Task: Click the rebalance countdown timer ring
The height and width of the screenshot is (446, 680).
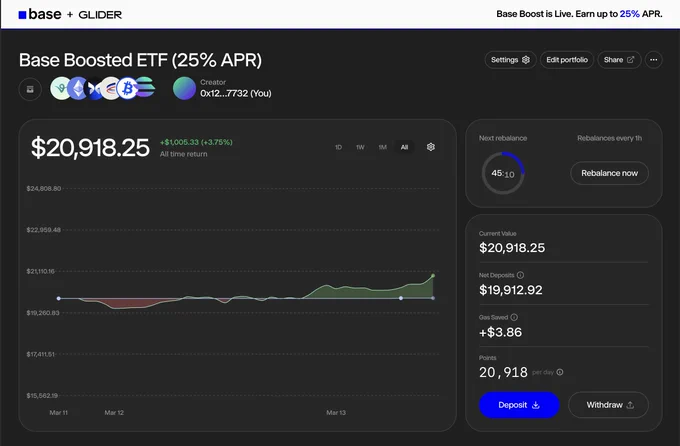Action: (x=503, y=173)
